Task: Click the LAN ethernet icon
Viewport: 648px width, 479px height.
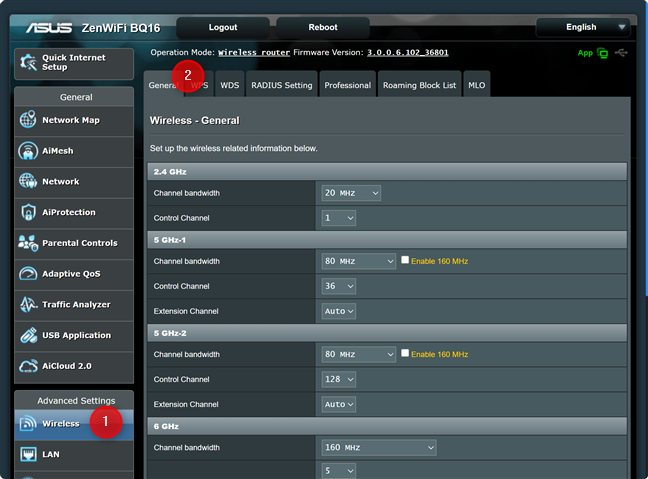Action: [x=28, y=455]
